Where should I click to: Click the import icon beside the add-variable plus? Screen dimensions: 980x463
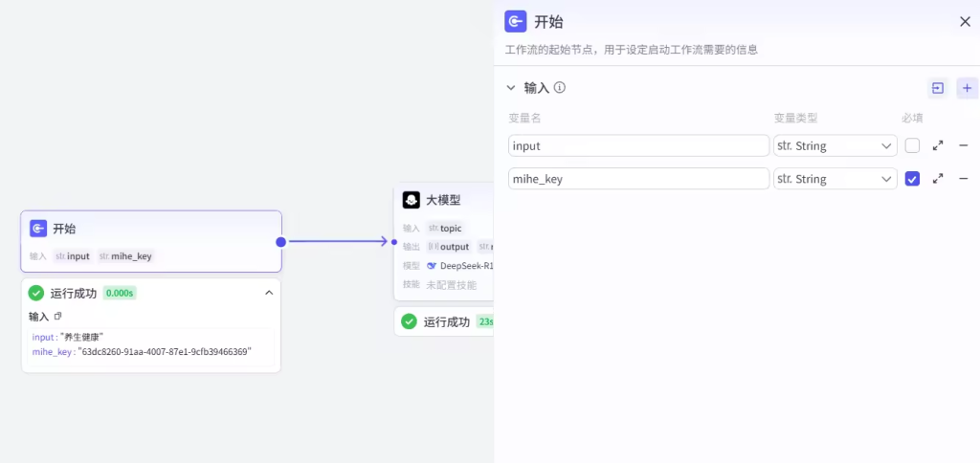pos(938,88)
